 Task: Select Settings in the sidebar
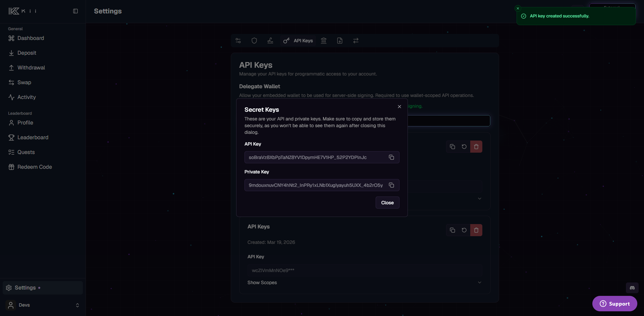tap(43, 288)
